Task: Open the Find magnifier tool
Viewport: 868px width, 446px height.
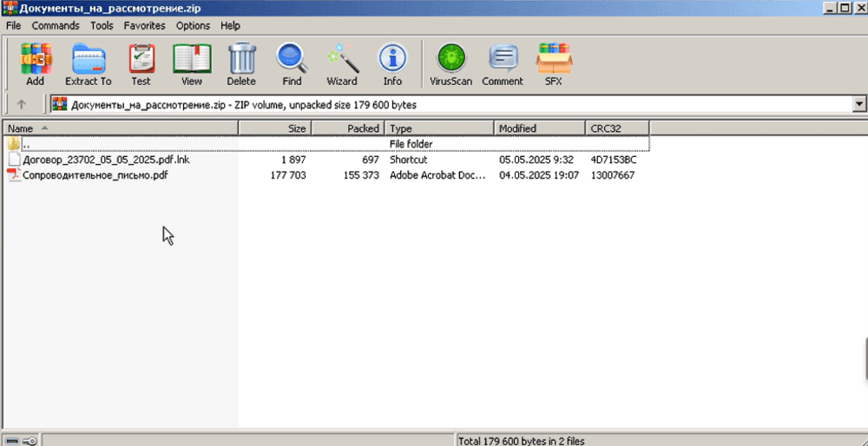Action: (x=292, y=64)
